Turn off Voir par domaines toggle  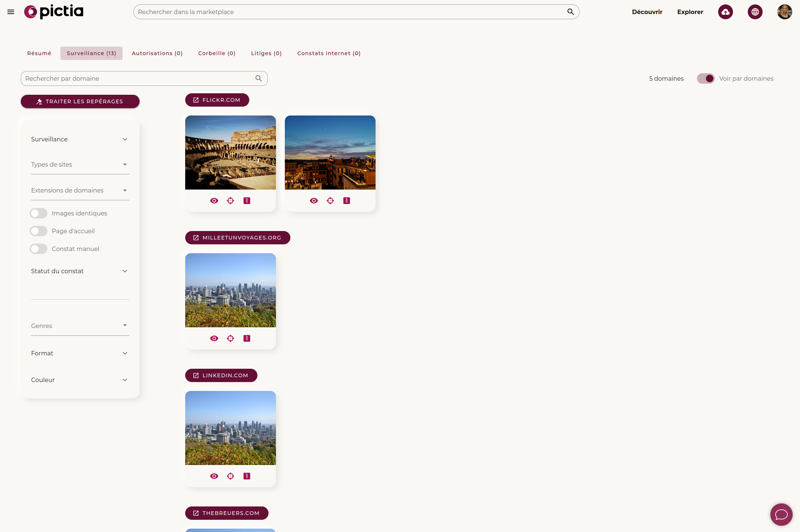(706, 78)
